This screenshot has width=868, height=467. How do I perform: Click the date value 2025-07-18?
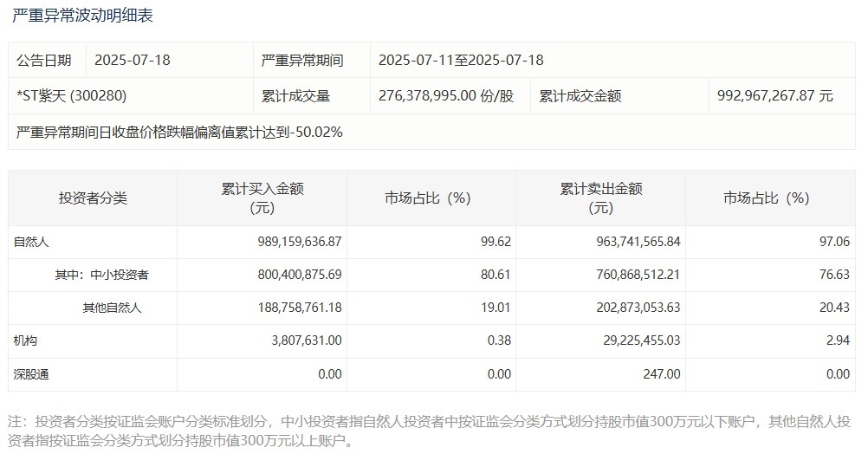[x=133, y=60]
